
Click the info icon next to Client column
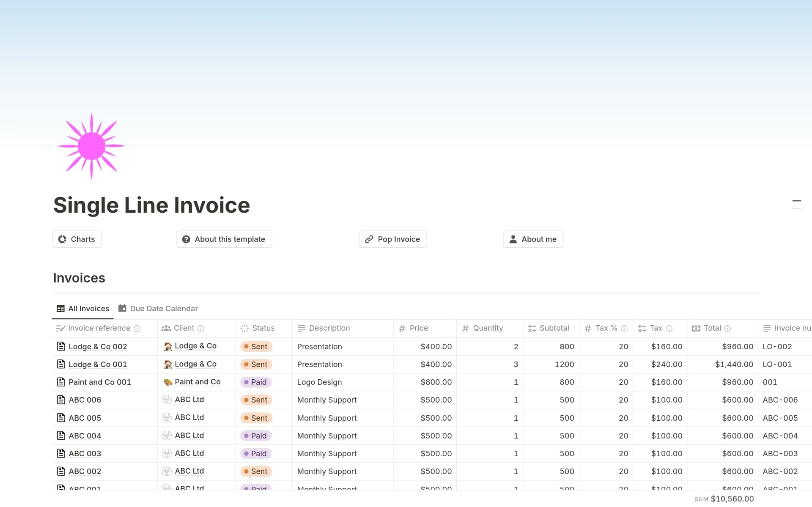coord(201,328)
